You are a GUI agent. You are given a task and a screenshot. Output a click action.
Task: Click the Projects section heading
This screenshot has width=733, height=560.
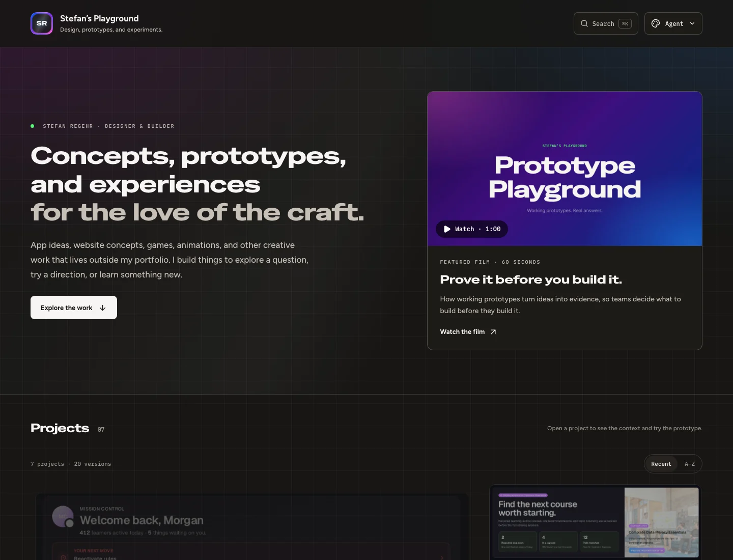[60, 428]
